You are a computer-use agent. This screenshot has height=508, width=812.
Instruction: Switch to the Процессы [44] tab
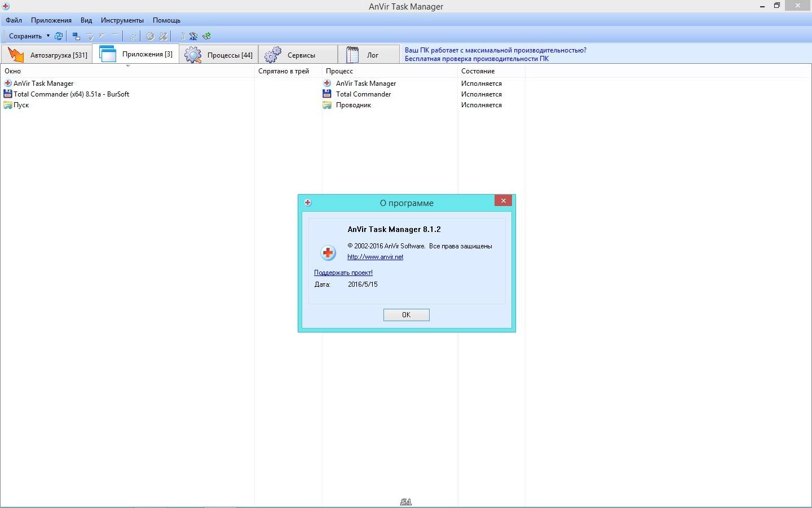tap(219, 55)
